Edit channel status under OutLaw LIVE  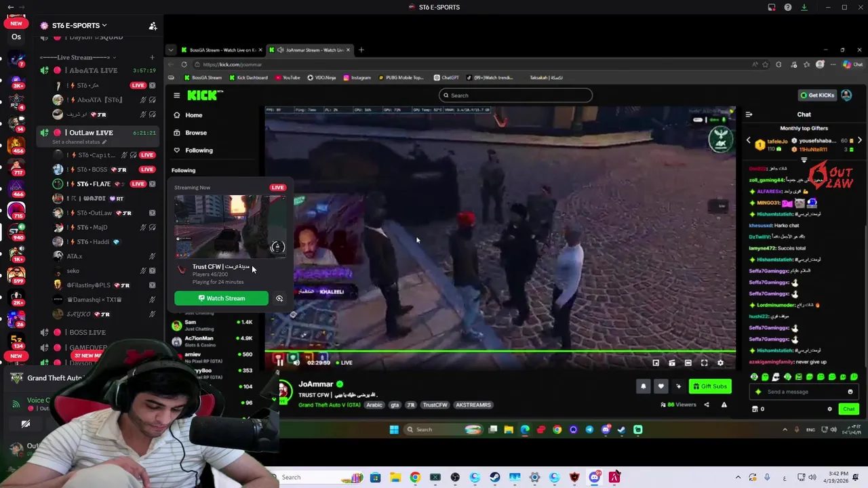79,142
